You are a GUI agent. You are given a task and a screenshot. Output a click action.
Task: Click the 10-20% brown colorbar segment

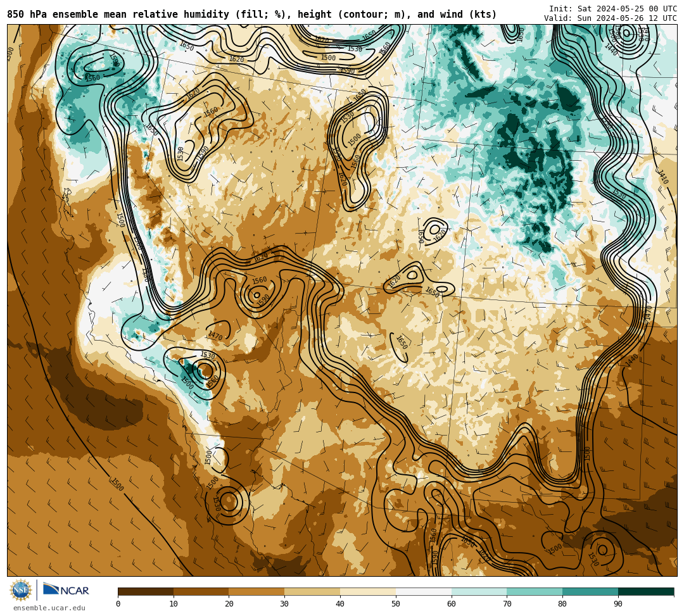point(201,591)
